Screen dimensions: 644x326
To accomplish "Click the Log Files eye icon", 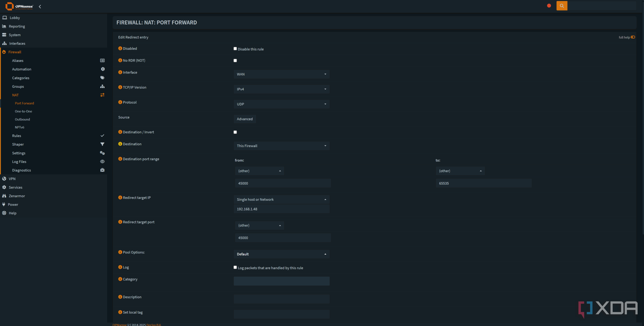I will [102, 161].
